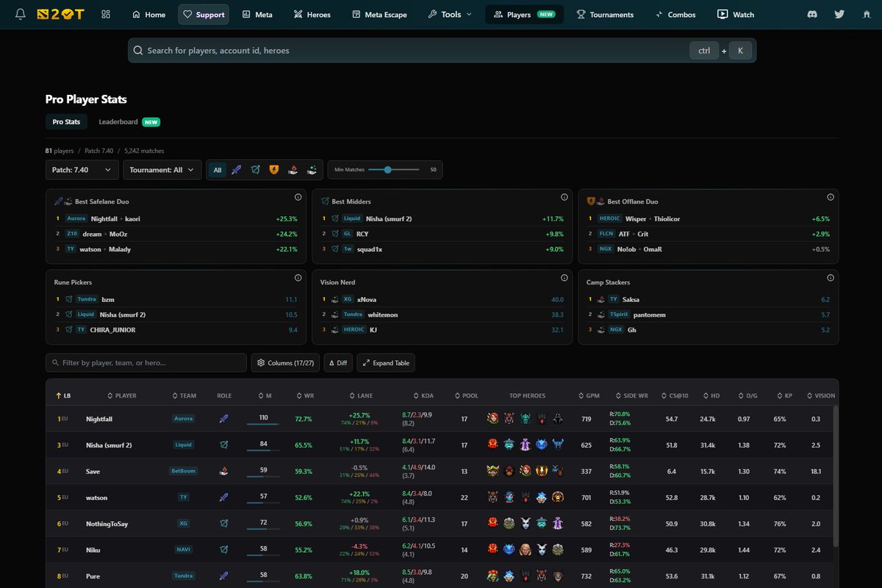Open the Combos page
Viewport: 882px width, 588px height.
pyautogui.click(x=675, y=15)
